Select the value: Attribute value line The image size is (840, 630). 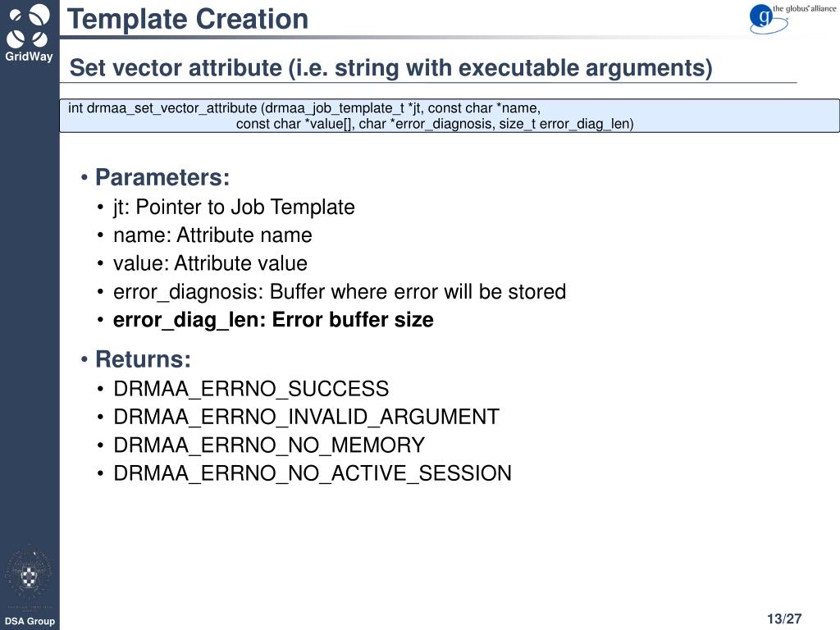pyautogui.click(x=210, y=263)
